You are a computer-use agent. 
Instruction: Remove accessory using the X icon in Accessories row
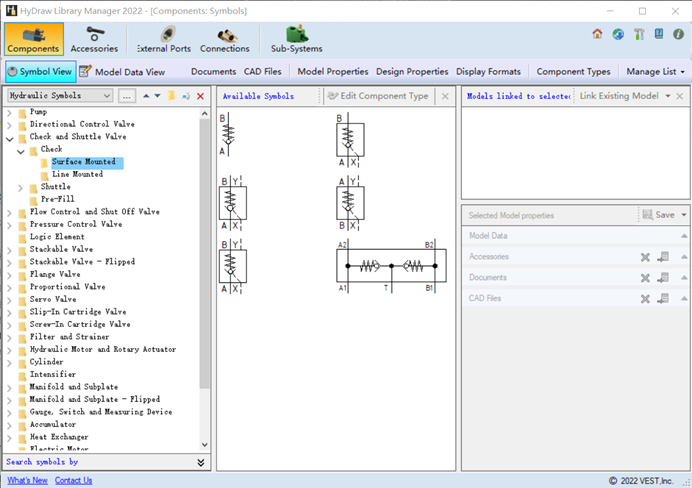point(645,257)
